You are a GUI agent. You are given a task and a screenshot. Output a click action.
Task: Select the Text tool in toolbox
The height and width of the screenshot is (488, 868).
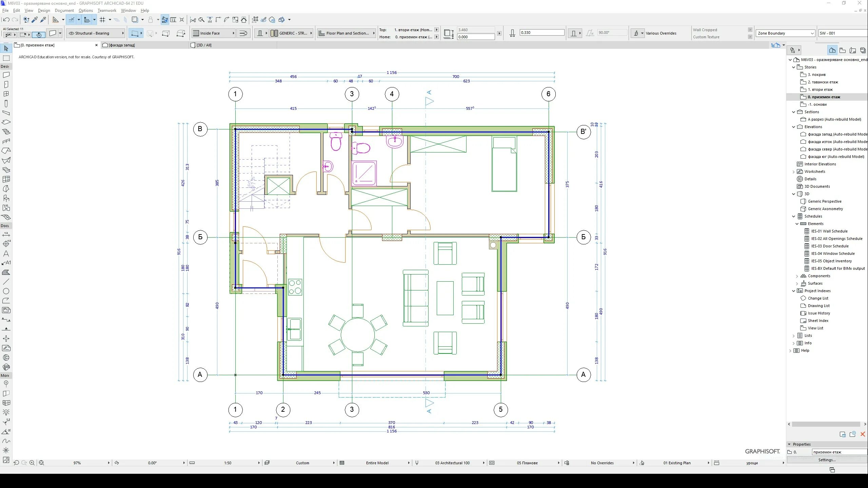6,253
